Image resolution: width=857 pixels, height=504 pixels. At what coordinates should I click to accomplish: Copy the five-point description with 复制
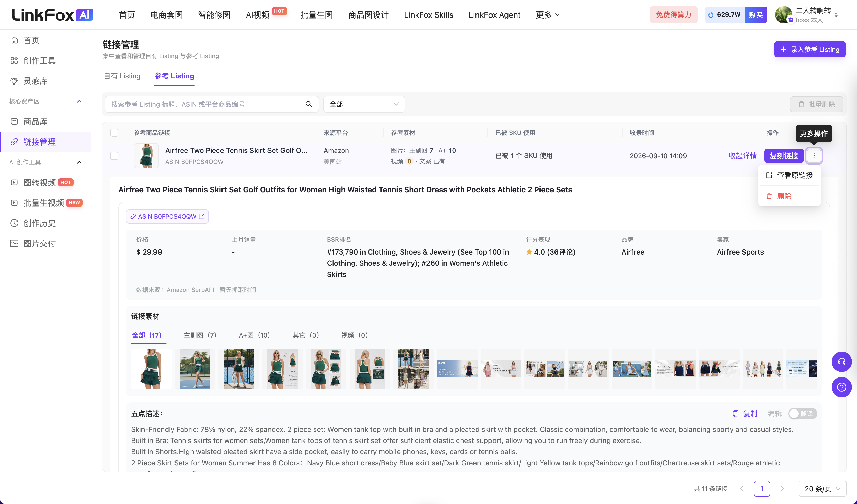pyautogui.click(x=745, y=414)
